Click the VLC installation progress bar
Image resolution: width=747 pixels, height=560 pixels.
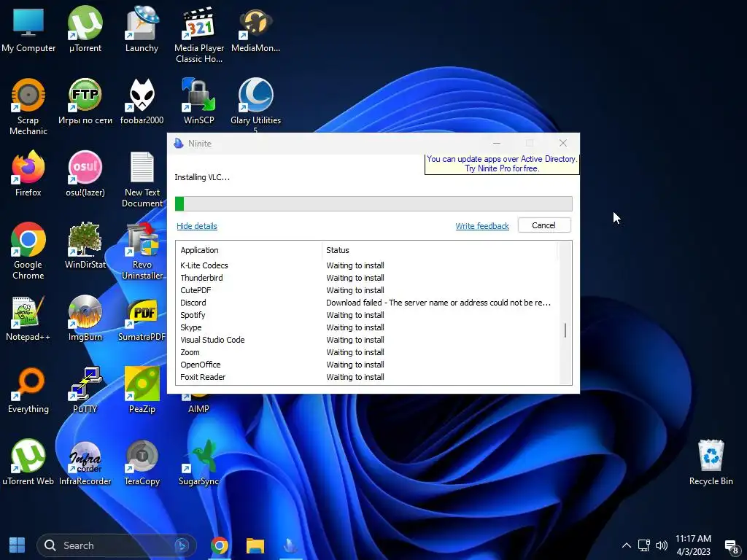coord(373,204)
